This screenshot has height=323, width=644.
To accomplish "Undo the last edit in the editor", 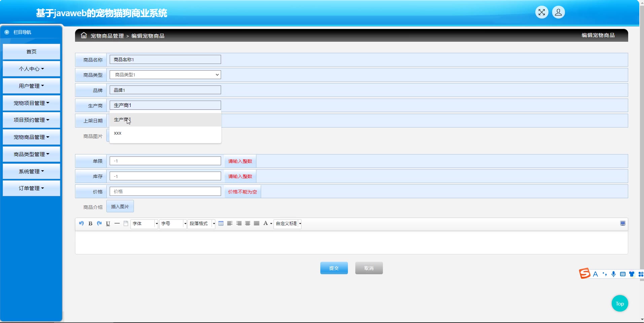I will (x=81, y=223).
